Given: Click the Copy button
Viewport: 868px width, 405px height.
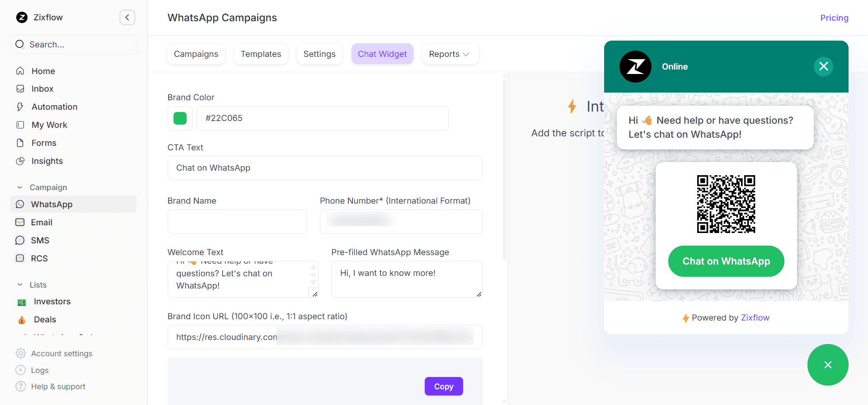Looking at the screenshot, I should click(x=444, y=386).
